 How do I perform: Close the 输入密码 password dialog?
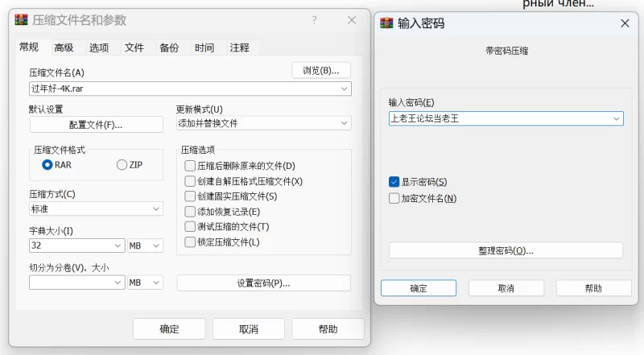624,23
